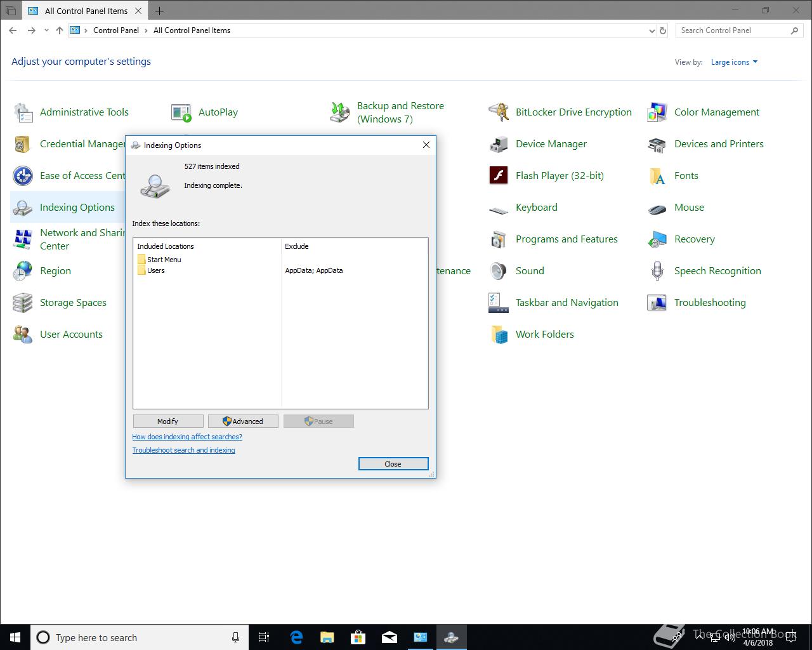Image resolution: width=812 pixels, height=650 pixels.
Task: Open the Fonts icon
Action: click(657, 176)
